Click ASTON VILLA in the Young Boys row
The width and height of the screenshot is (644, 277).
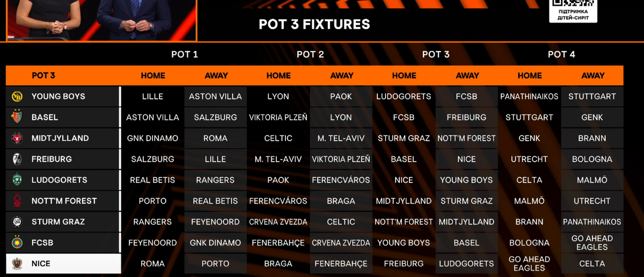[215, 96]
